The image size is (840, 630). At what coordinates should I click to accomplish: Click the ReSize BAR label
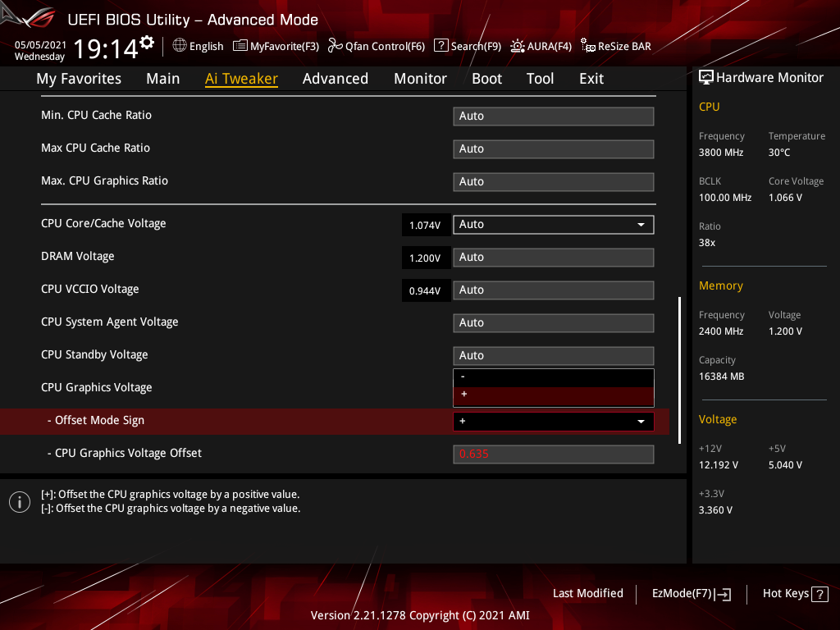(624, 46)
